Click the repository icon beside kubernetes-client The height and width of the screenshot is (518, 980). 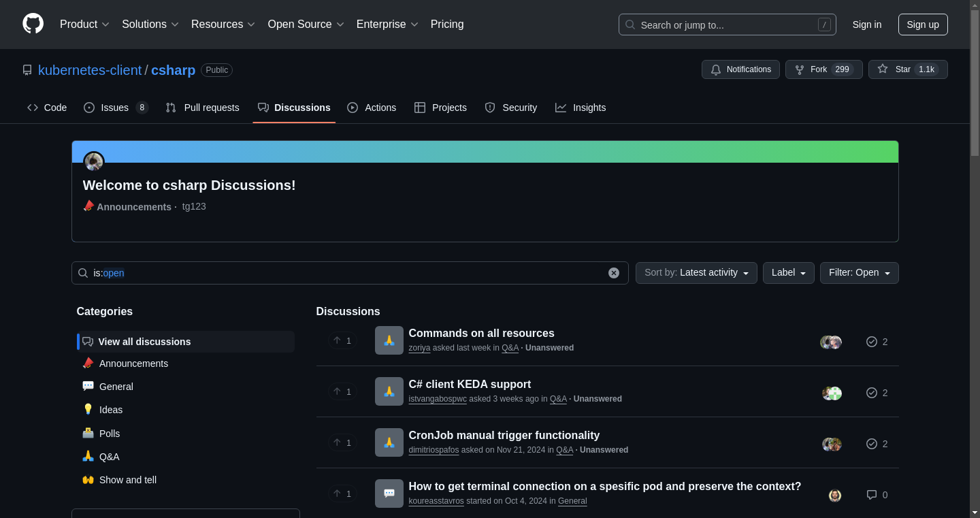click(x=27, y=70)
